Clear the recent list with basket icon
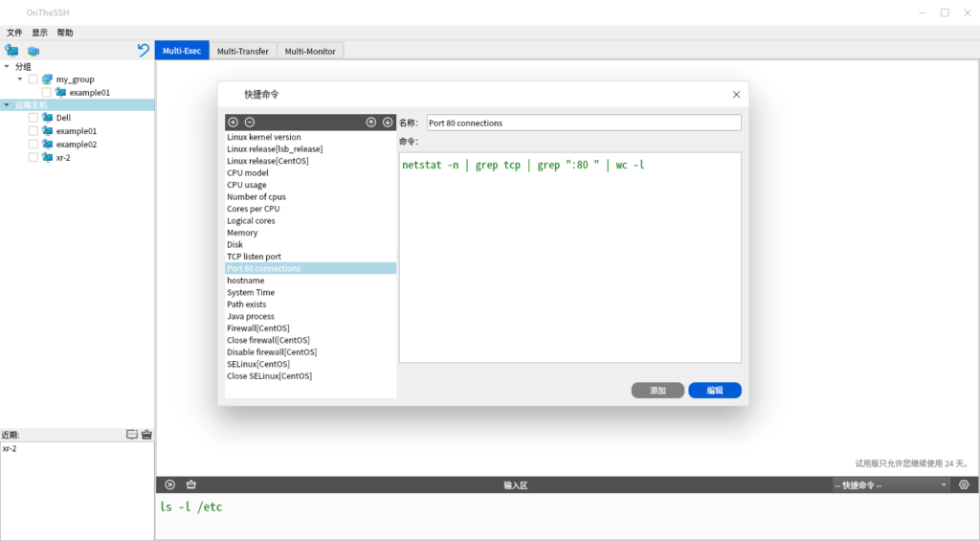The width and height of the screenshot is (980, 541). pos(146,435)
